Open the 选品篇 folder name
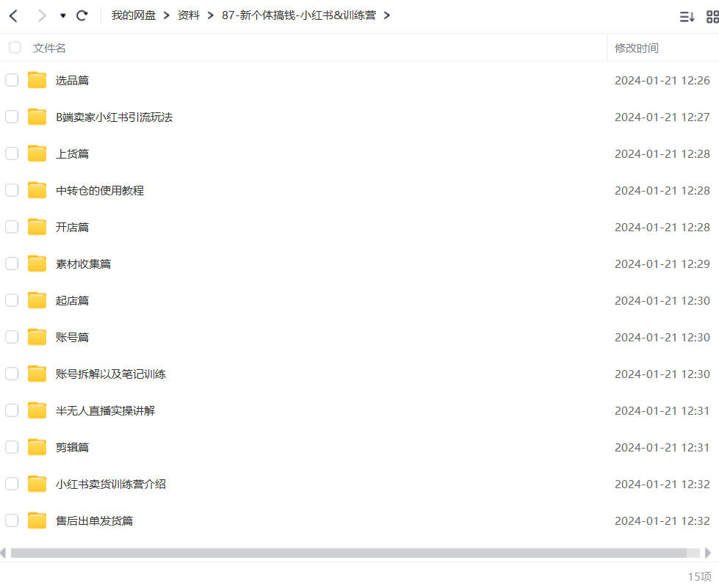Screen dimensions: 719x588 coord(72,81)
